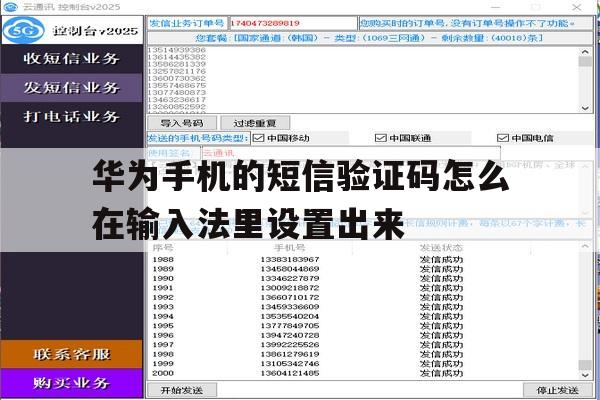Click number 13514939386 in import list
The width and height of the screenshot is (600, 400).
176,50
